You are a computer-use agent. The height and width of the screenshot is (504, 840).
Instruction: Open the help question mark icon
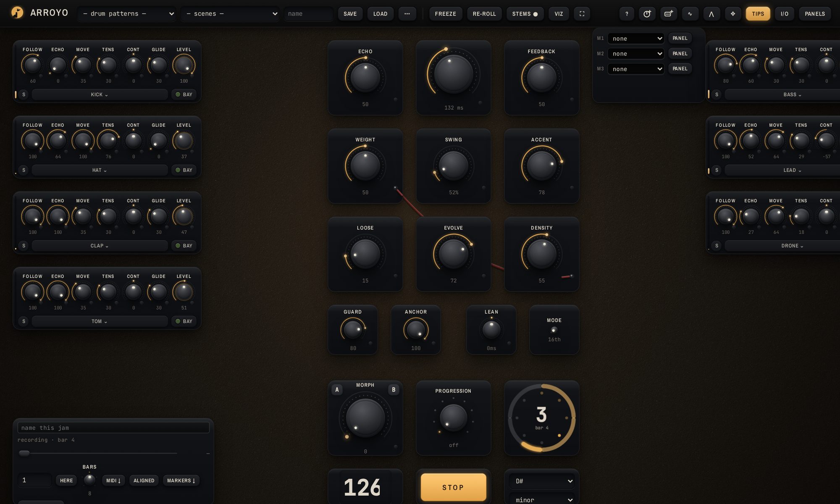(x=627, y=14)
